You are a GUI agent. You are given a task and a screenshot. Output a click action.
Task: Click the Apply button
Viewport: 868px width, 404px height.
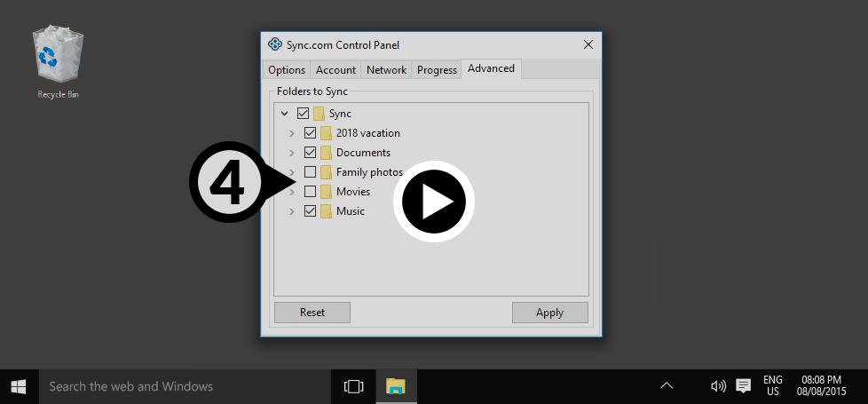[549, 313]
